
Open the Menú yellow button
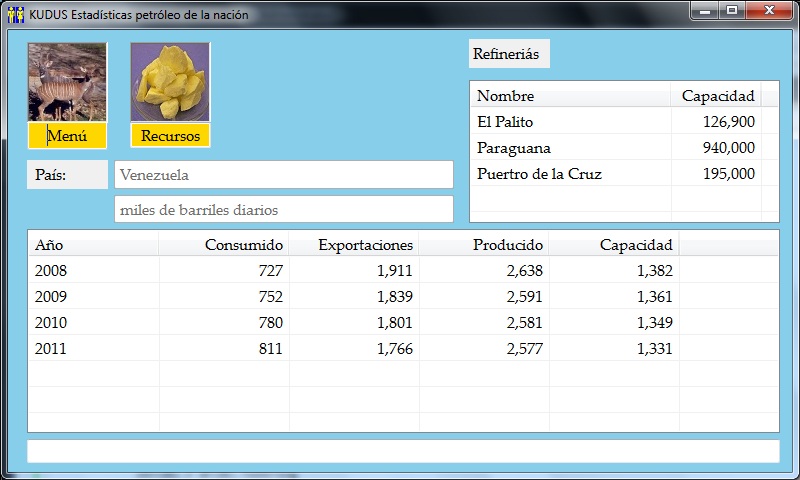(67, 136)
